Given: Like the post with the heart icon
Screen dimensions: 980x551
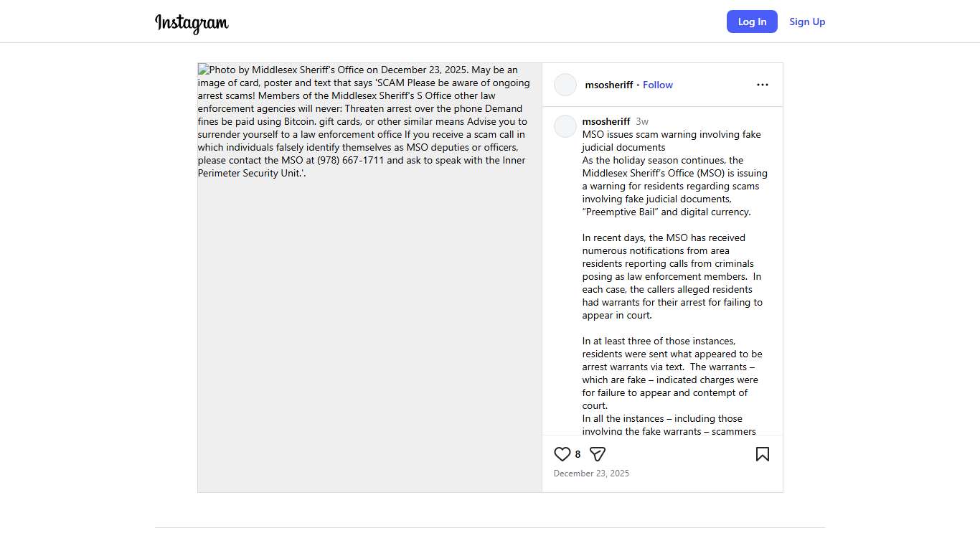Looking at the screenshot, I should pyautogui.click(x=562, y=454).
